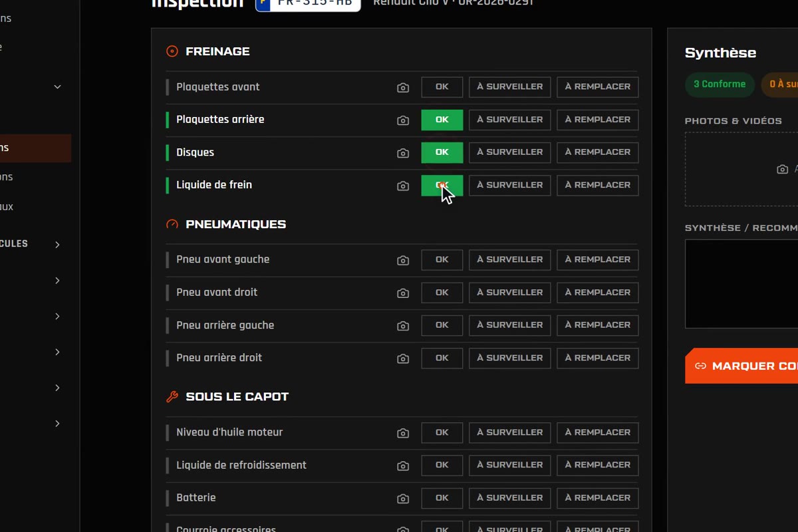This screenshot has width=798, height=532.
Task: Click the SOUS LE CAPOT section heading
Action: pyautogui.click(x=237, y=396)
